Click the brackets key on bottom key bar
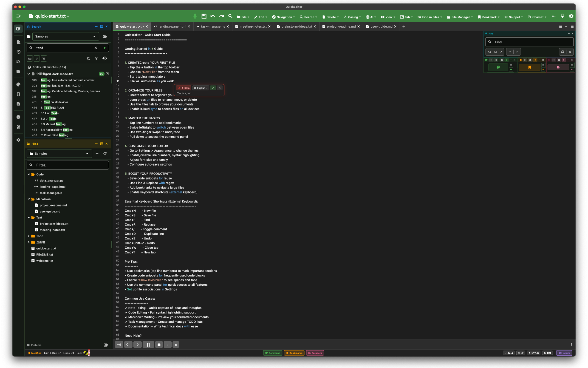Screen dimensions: 588x368 (x=148, y=345)
